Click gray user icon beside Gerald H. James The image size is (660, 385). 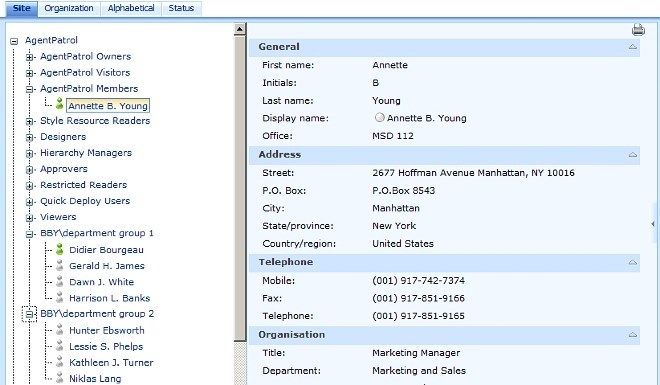click(59, 265)
